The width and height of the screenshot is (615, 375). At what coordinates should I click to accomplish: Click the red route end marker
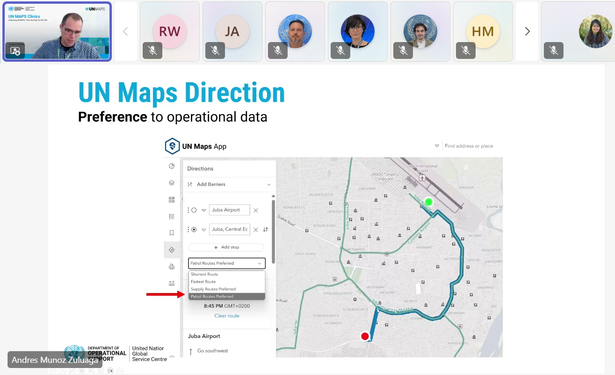[x=365, y=336]
